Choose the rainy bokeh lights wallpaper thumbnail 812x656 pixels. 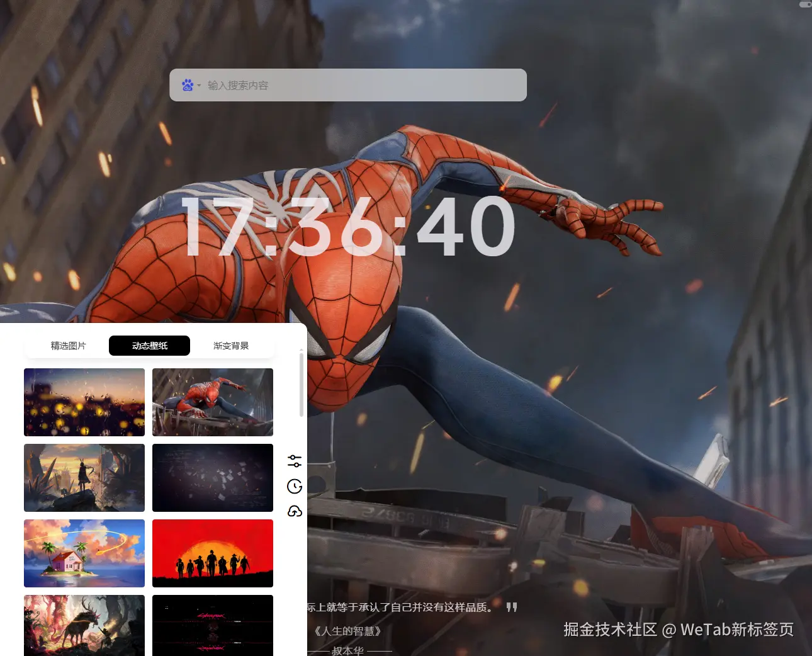(84, 402)
